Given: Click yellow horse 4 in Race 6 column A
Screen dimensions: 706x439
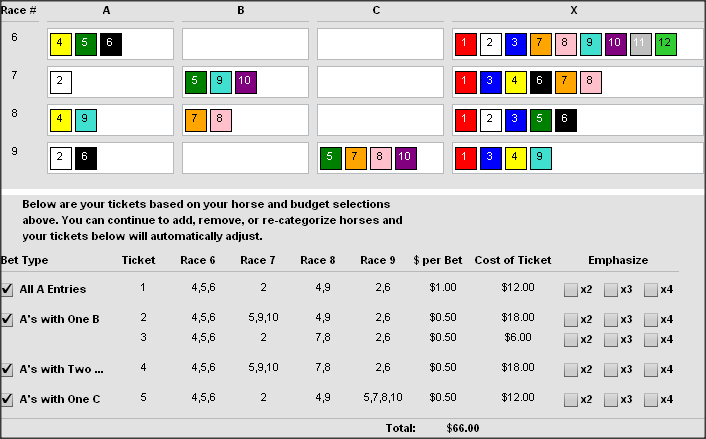Looking at the screenshot, I should [60, 44].
